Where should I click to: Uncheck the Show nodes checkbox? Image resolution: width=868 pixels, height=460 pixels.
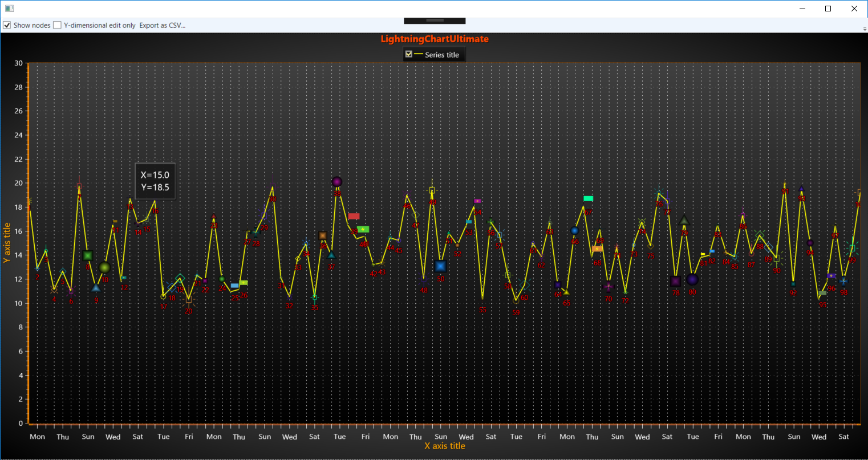pos(7,25)
